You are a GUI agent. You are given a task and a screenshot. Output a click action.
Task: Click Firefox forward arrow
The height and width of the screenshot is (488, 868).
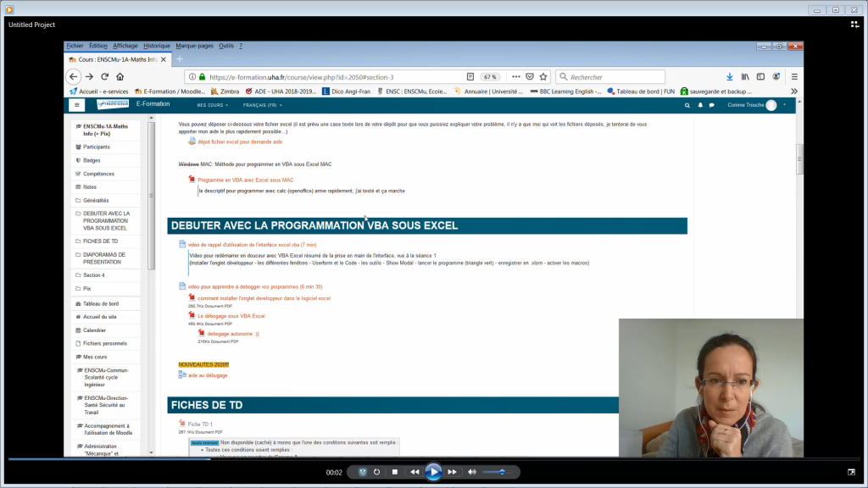pyautogui.click(x=89, y=77)
